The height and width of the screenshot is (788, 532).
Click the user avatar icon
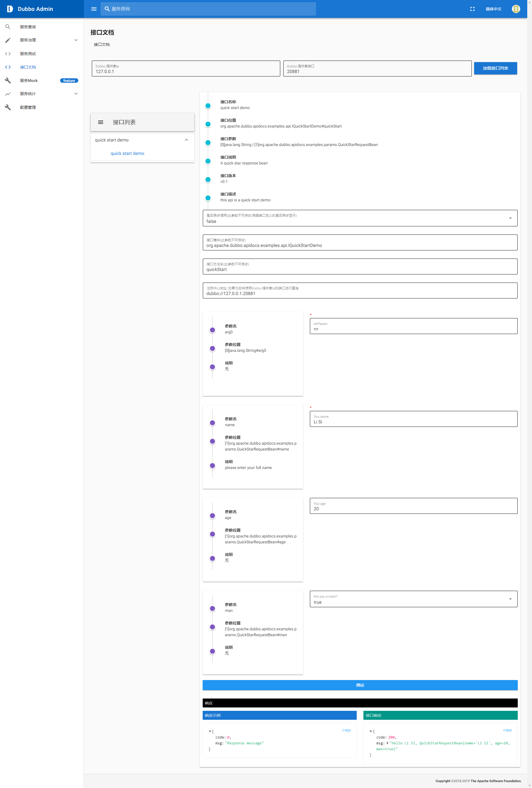[x=516, y=9]
